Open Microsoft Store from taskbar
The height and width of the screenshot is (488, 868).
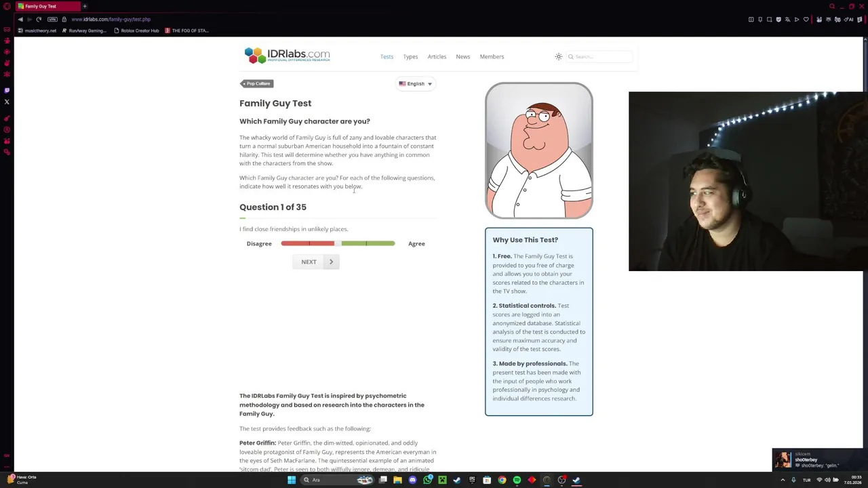487,480
